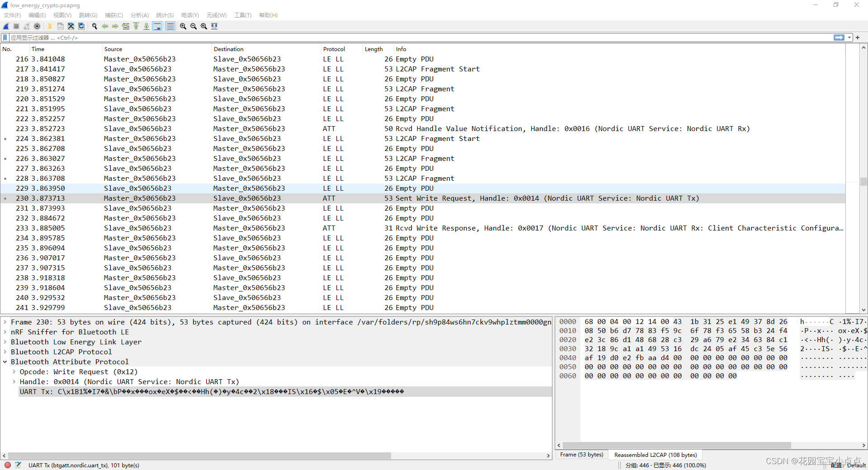
Task: Click the stop capture square icon
Action: [x=16, y=26]
